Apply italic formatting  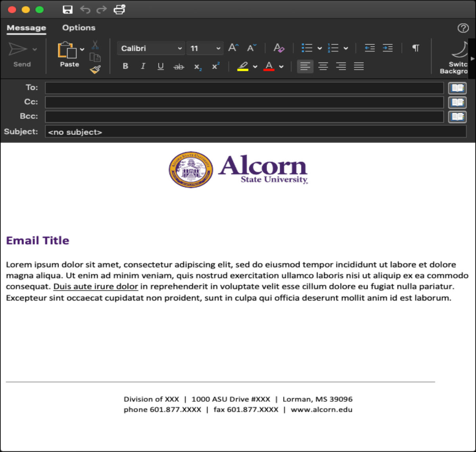[143, 66]
